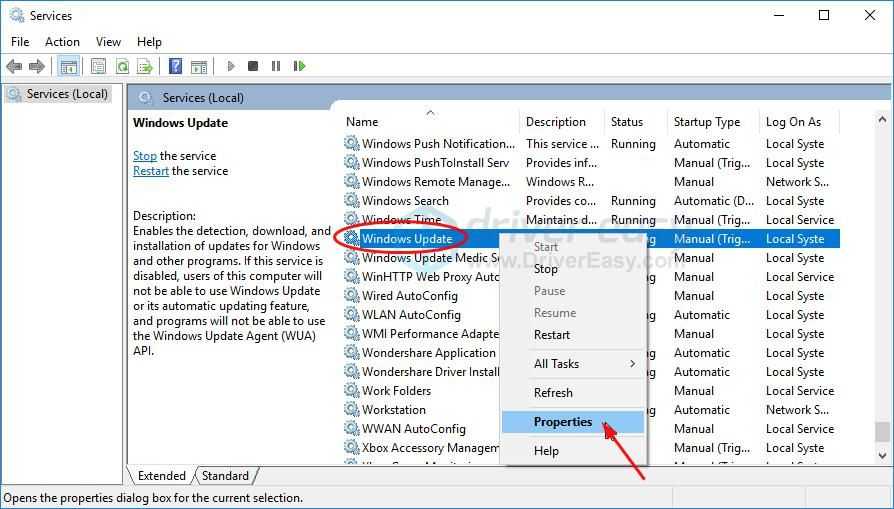
Task: Click the Restart Service toolbar icon
Action: 299,67
